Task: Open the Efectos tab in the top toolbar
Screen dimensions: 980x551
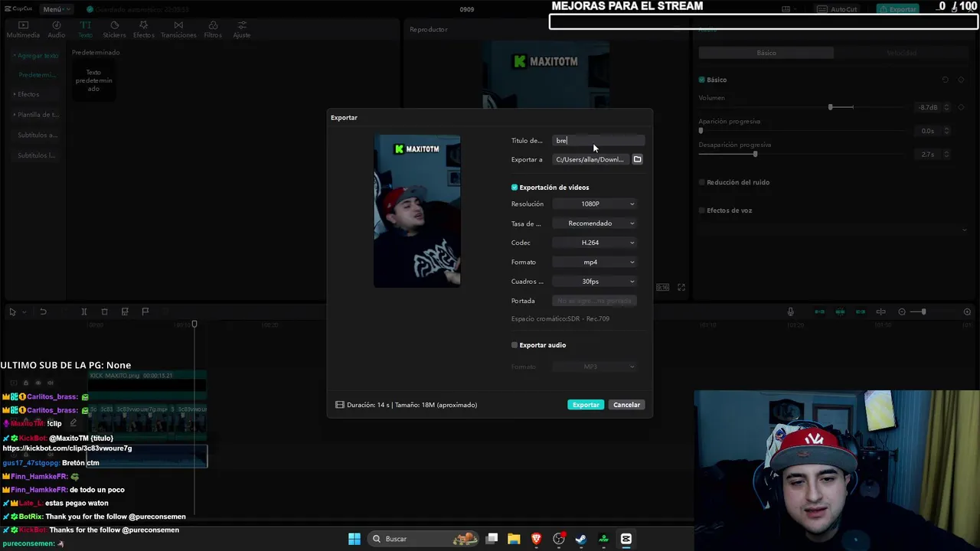Action: (x=143, y=30)
